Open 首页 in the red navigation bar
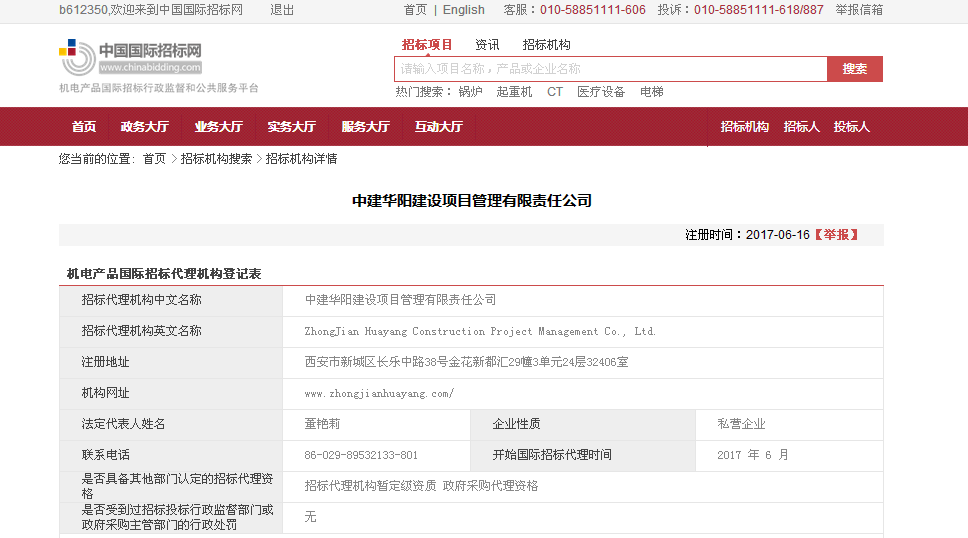The width and height of the screenshot is (968, 538). click(84, 127)
